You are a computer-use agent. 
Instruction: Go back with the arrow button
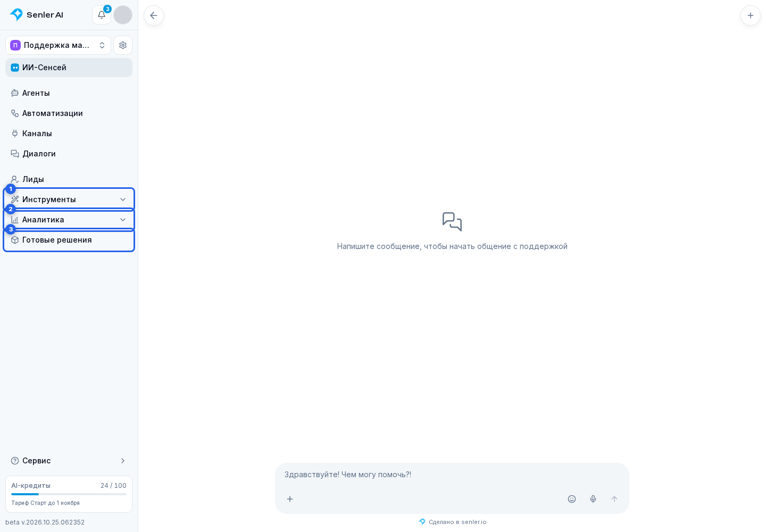154,15
